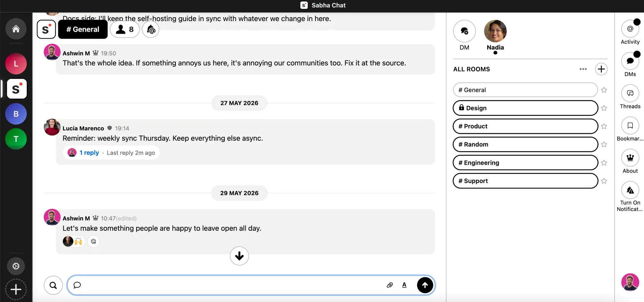Switch to the blue B workspace
644x302 pixels.
point(16,114)
